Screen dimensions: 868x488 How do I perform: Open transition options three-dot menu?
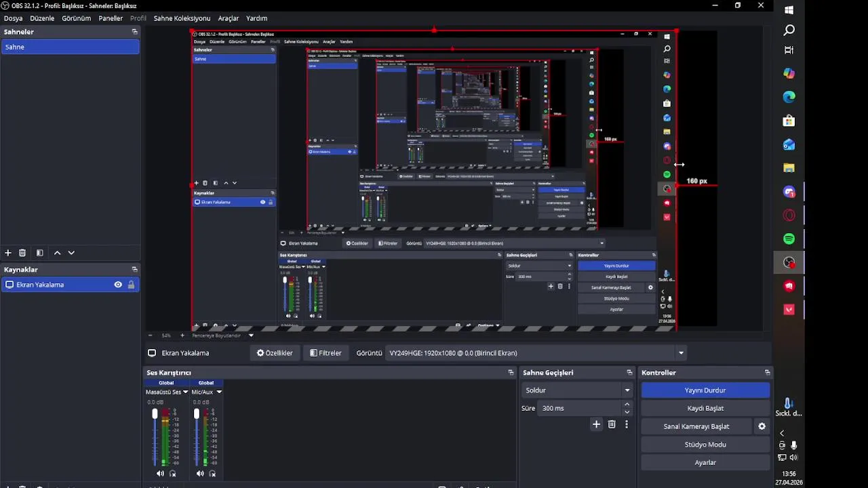pos(627,424)
